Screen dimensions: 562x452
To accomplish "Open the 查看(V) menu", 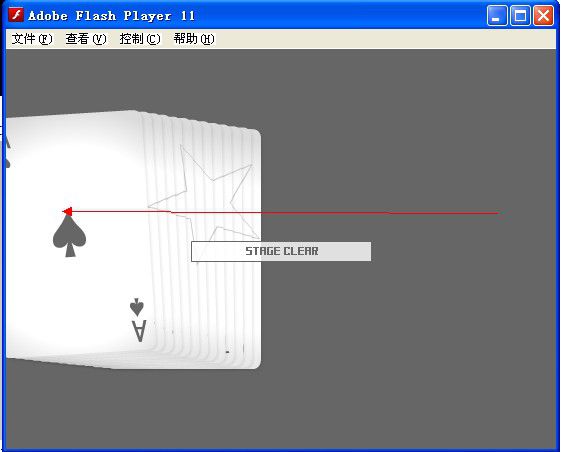I will [x=86, y=39].
